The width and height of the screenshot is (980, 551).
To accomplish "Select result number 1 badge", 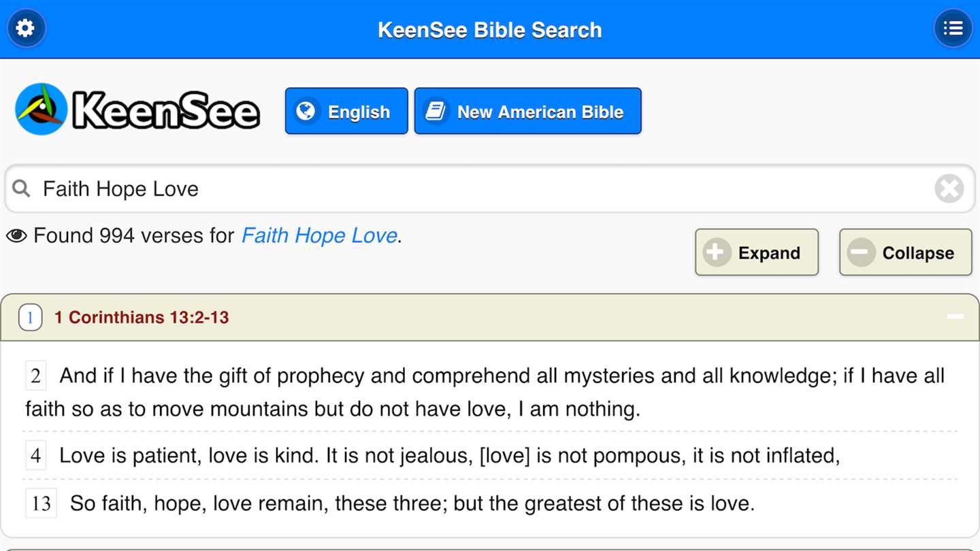I will 30,318.
